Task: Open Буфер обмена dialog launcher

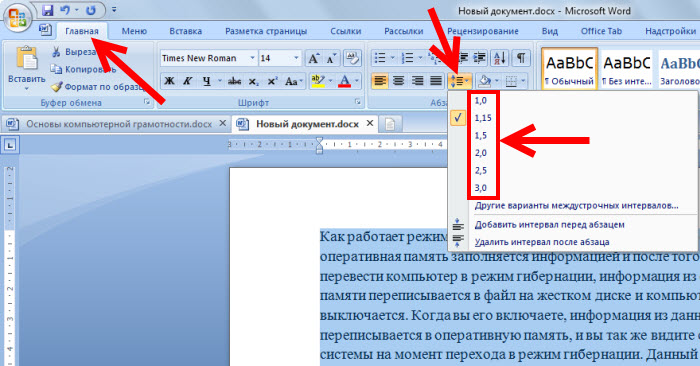Action: (147, 102)
